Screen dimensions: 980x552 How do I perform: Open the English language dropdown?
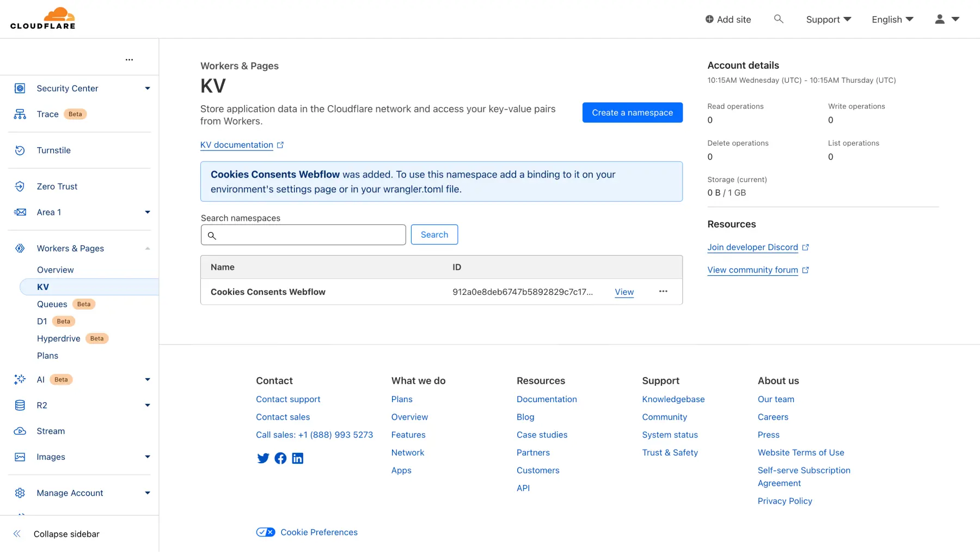click(x=893, y=20)
